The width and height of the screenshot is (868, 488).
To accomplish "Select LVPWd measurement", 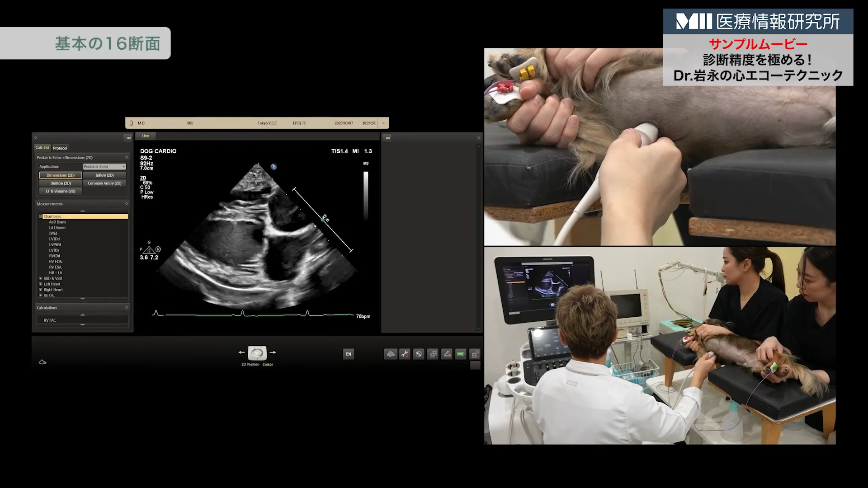I will tap(55, 244).
